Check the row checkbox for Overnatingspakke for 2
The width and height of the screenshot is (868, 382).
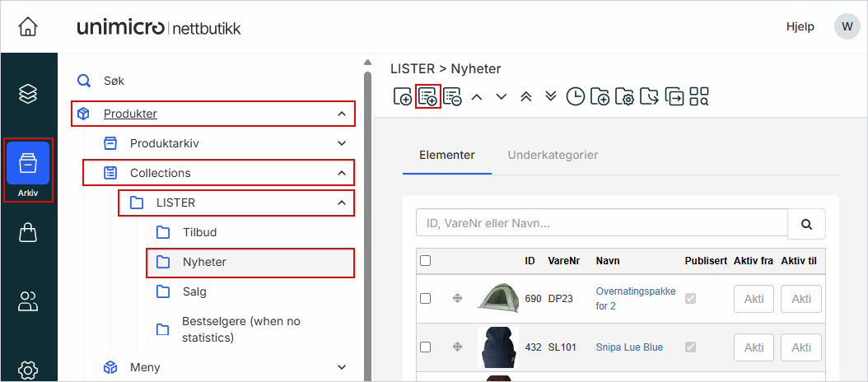click(x=425, y=298)
